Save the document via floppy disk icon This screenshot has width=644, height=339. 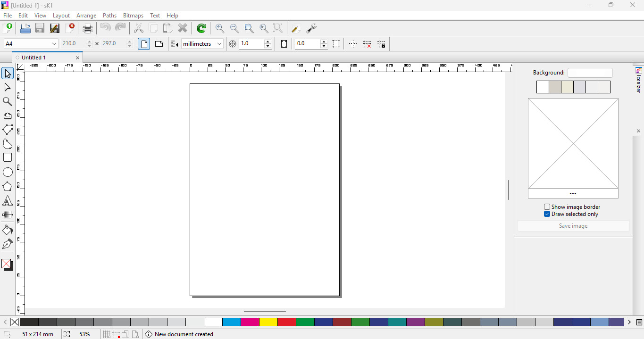[x=40, y=28]
